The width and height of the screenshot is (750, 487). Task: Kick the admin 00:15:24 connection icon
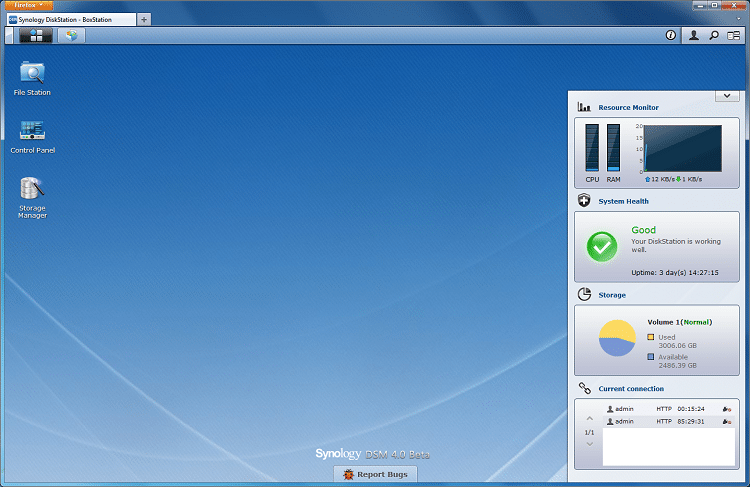727,409
